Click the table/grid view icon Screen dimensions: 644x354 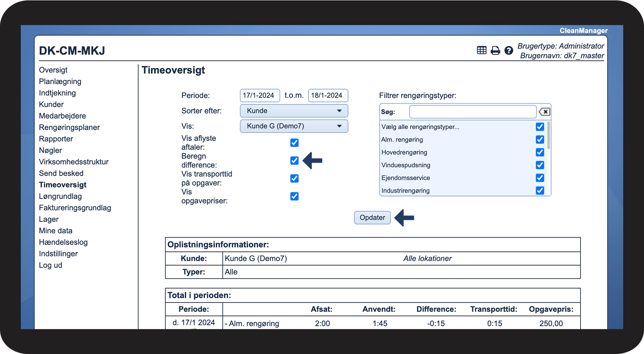[481, 50]
